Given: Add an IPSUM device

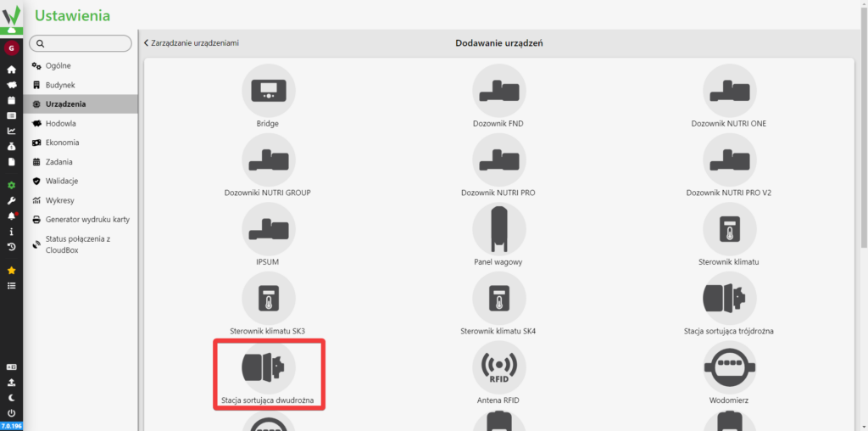Looking at the screenshot, I should 269,235.
